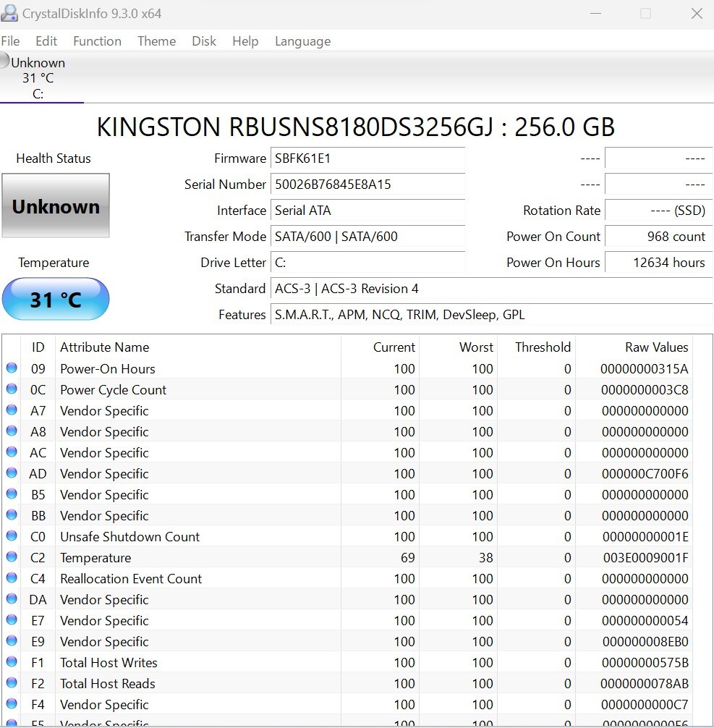Click status orb for Unsafe Shutdown Count row
Viewport: 714px width, 728px height.
12,536
